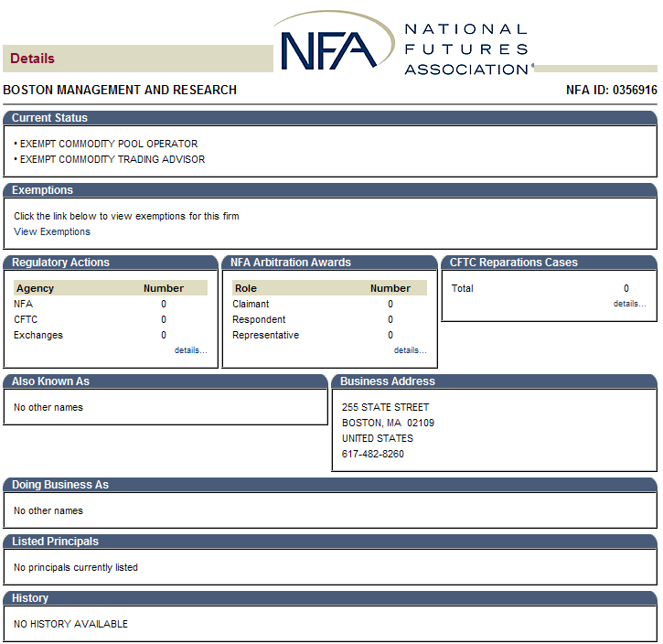Click the NFA logo image
The image size is (663, 644).
[x=402, y=45]
